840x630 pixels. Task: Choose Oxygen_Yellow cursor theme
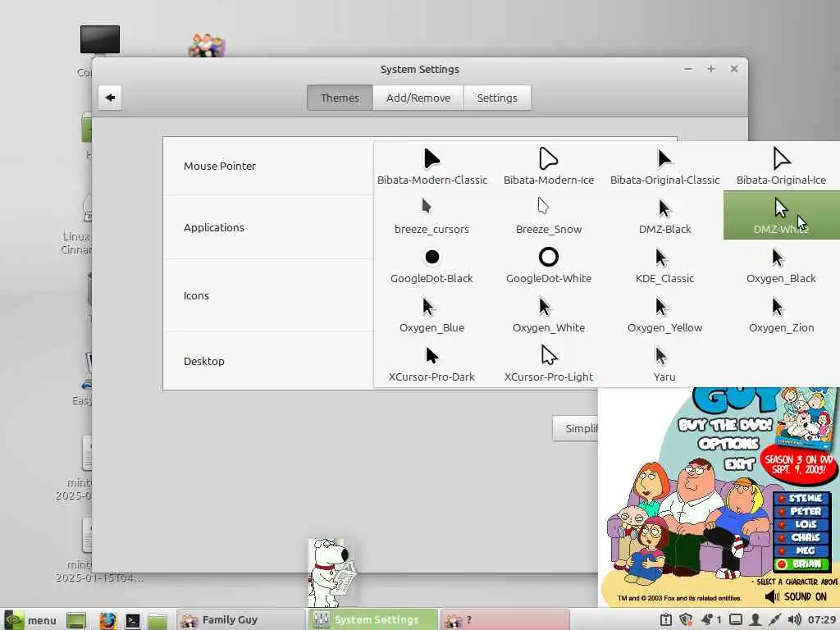click(x=664, y=314)
